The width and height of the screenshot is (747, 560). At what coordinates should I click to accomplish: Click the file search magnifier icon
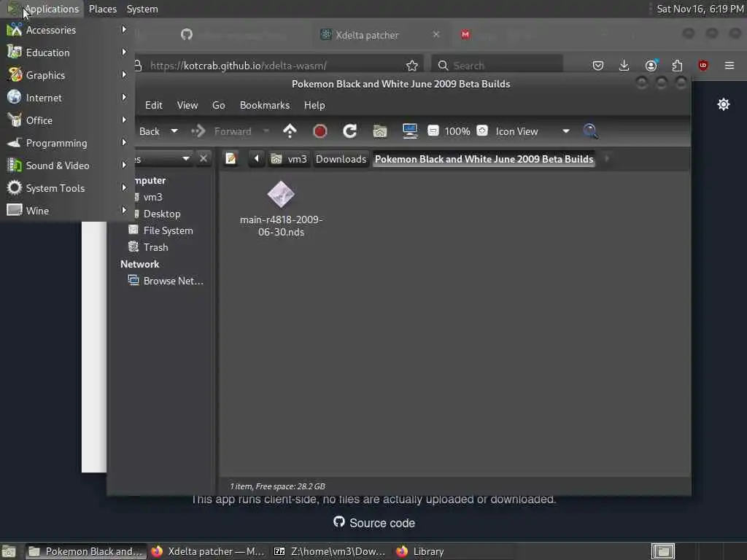(590, 131)
